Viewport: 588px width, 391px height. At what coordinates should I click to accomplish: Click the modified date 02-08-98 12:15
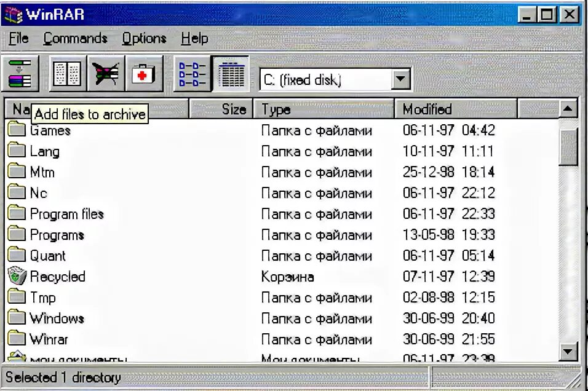pos(449,298)
